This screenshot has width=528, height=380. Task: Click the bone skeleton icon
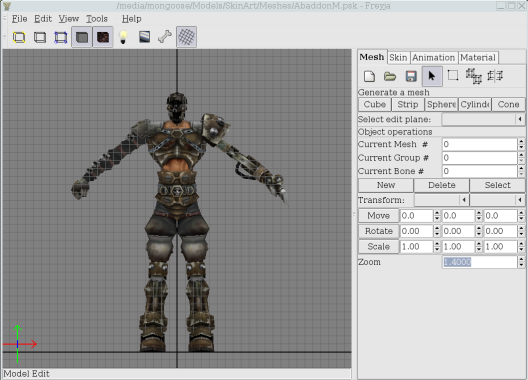click(165, 37)
